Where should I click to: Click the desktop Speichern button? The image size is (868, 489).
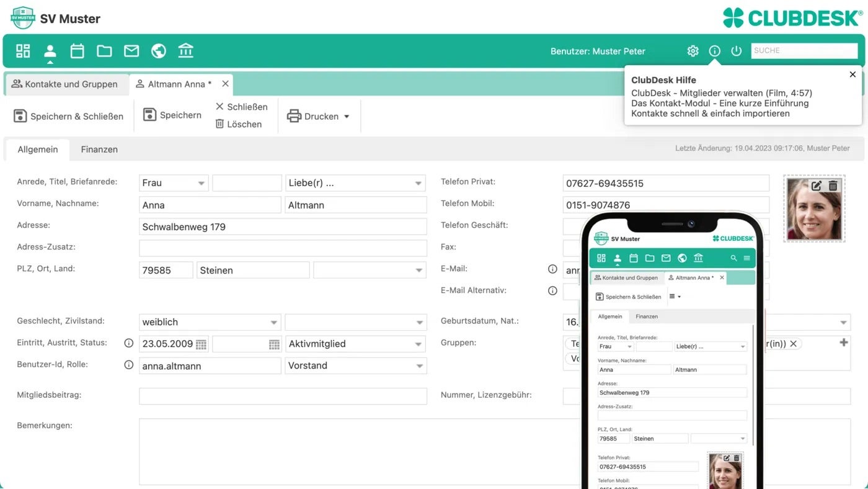[x=172, y=115]
